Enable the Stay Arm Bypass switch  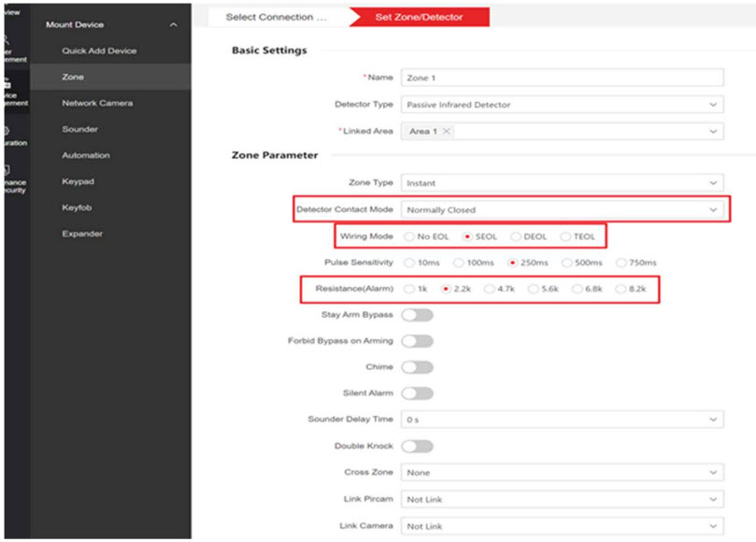click(417, 315)
